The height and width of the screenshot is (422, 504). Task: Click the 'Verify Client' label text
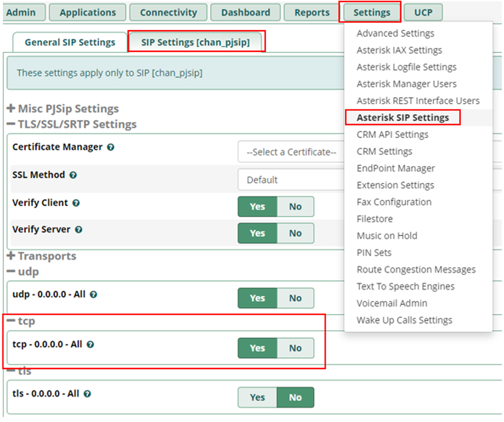40,203
